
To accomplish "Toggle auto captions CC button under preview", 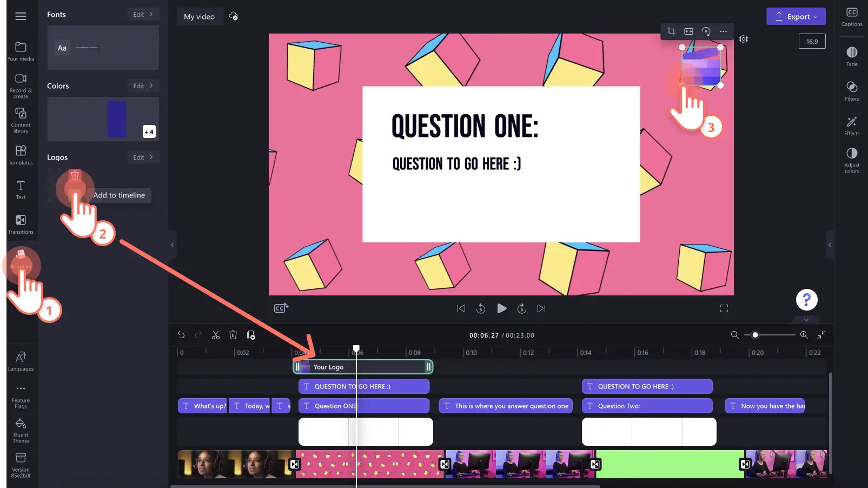I will click(281, 308).
